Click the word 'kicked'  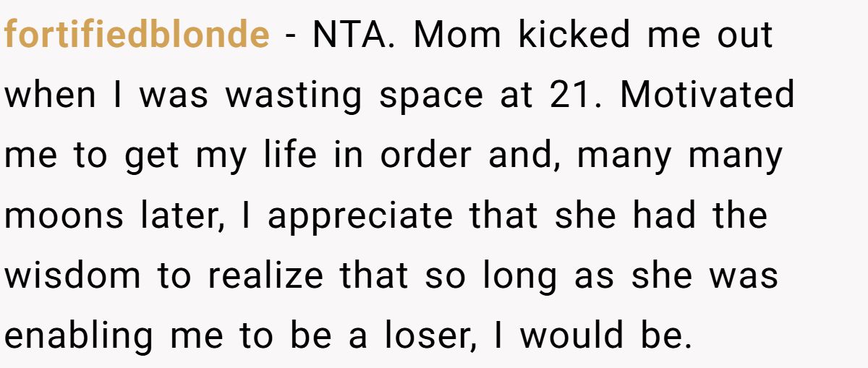[x=575, y=34]
